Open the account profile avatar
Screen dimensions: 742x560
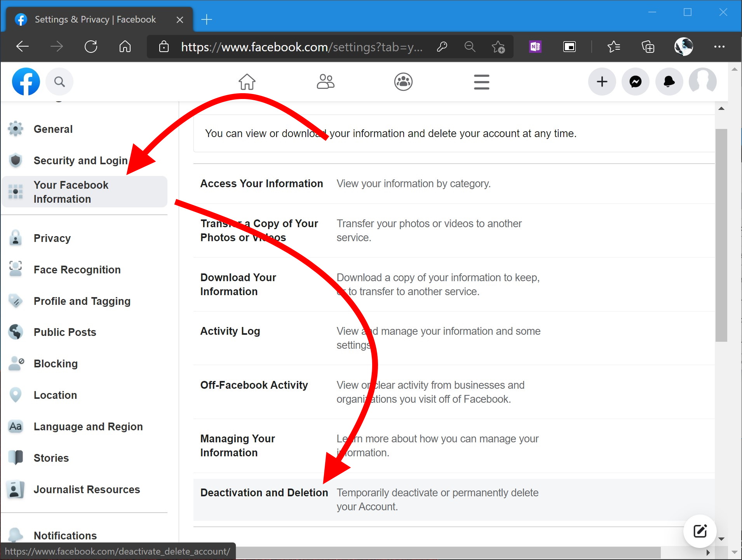pyautogui.click(x=702, y=82)
